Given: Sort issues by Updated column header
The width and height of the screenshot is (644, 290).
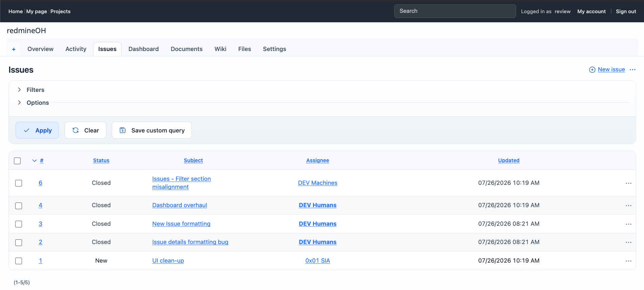Looking at the screenshot, I should click(x=509, y=161).
